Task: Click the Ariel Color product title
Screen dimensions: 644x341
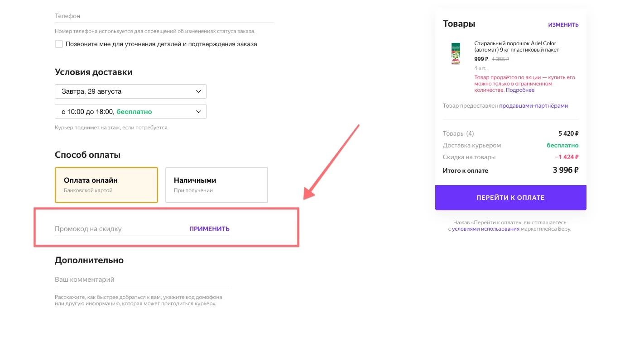Action: (x=516, y=47)
